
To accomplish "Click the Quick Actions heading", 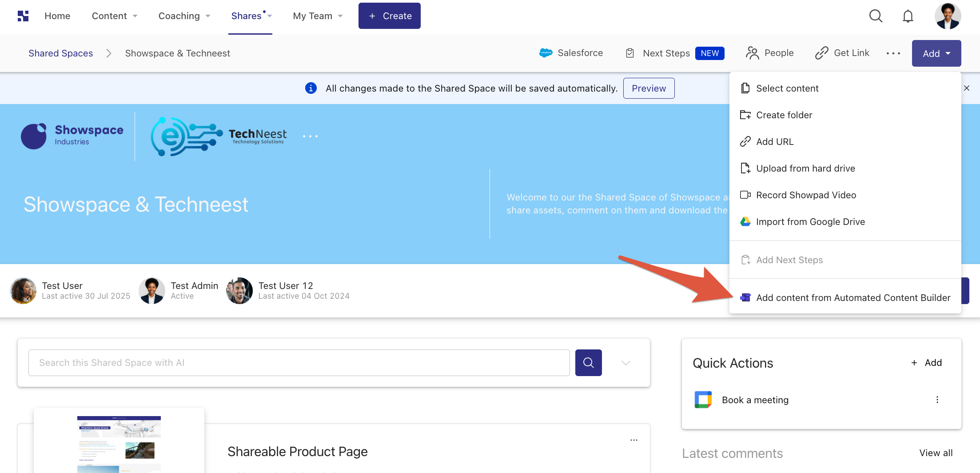I will click(x=733, y=363).
